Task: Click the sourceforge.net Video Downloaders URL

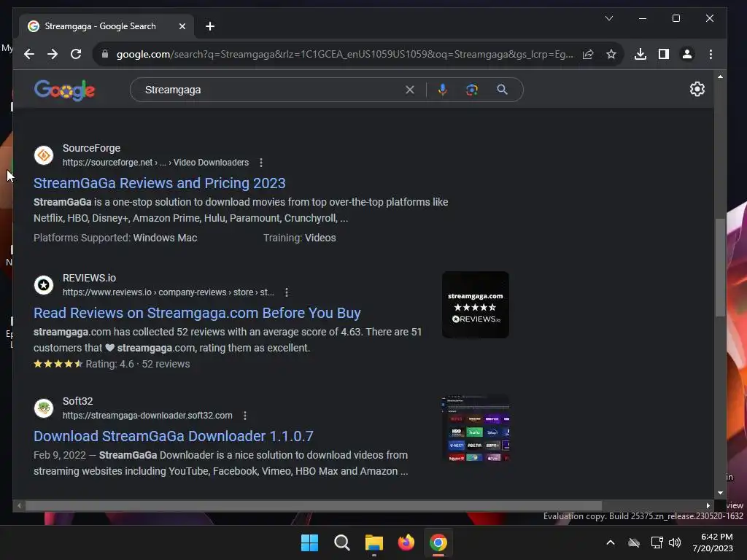Action: pos(156,163)
